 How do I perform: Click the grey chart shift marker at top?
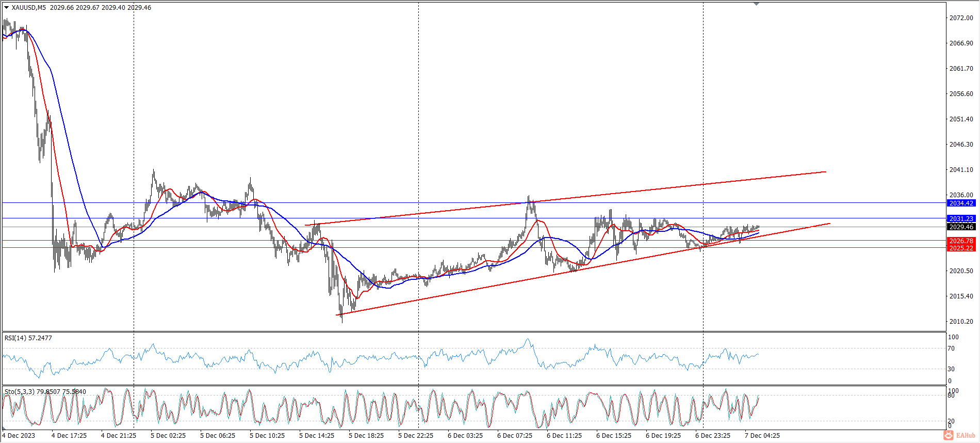click(756, 4)
